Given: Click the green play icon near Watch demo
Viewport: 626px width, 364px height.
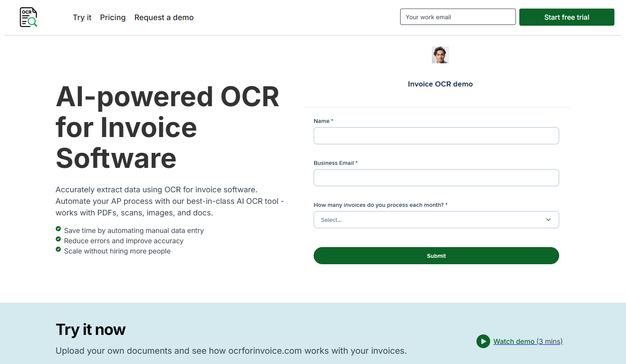Looking at the screenshot, I should click(483, 341).
